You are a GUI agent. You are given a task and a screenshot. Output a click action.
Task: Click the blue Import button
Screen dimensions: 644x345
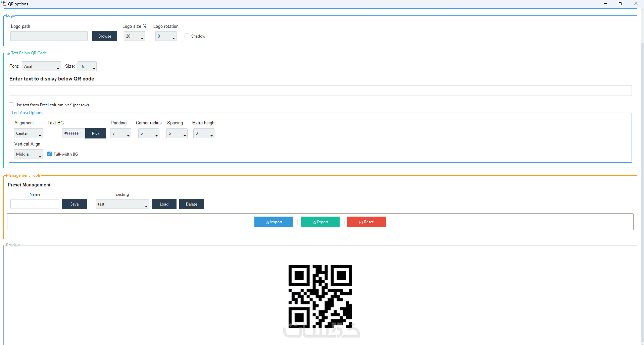tap(274, 222)
